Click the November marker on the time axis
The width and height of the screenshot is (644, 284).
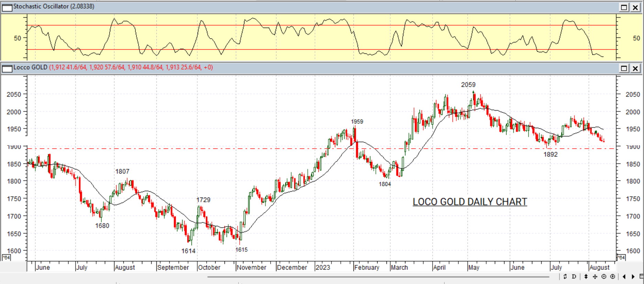point(251,267)
